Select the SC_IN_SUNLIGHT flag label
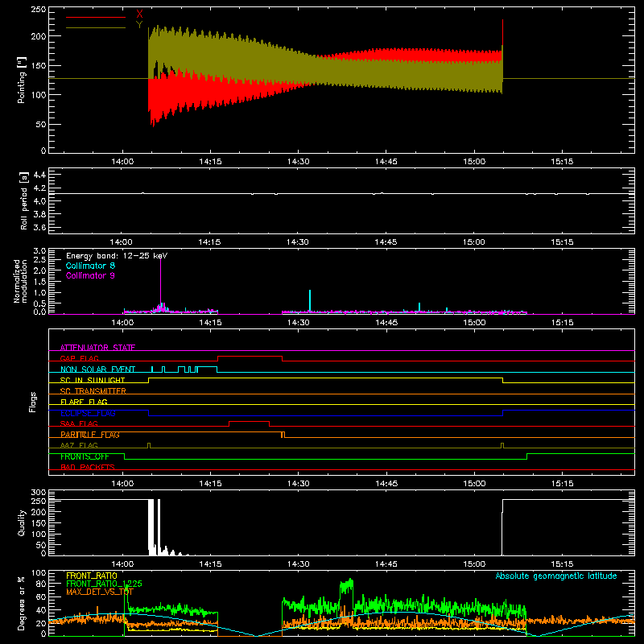The image size is (644, 644). point(93,380)
